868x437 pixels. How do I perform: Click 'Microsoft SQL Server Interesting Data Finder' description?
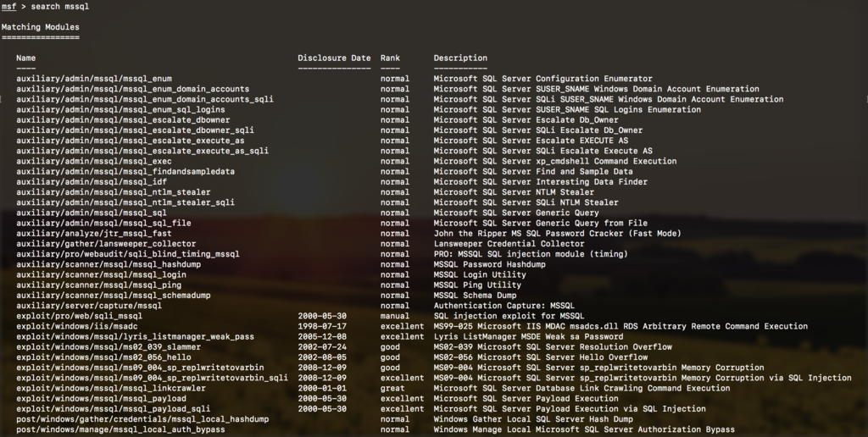541,182
